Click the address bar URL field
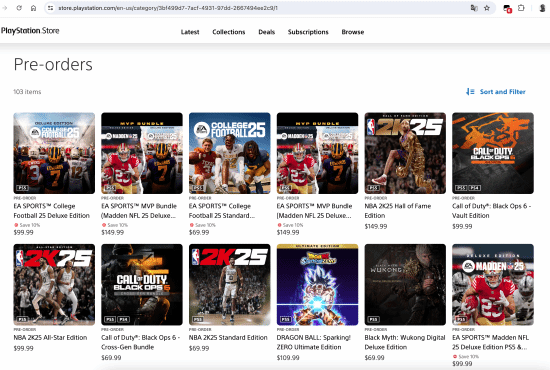The width and height of the screenshot is (550, 370). 261,8
